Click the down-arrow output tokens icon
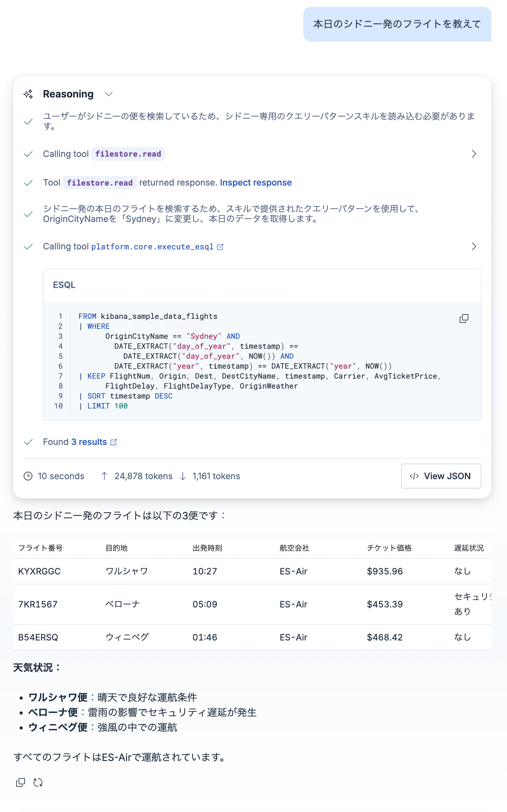This screenshot has height=812, width=507. (183, 476)
